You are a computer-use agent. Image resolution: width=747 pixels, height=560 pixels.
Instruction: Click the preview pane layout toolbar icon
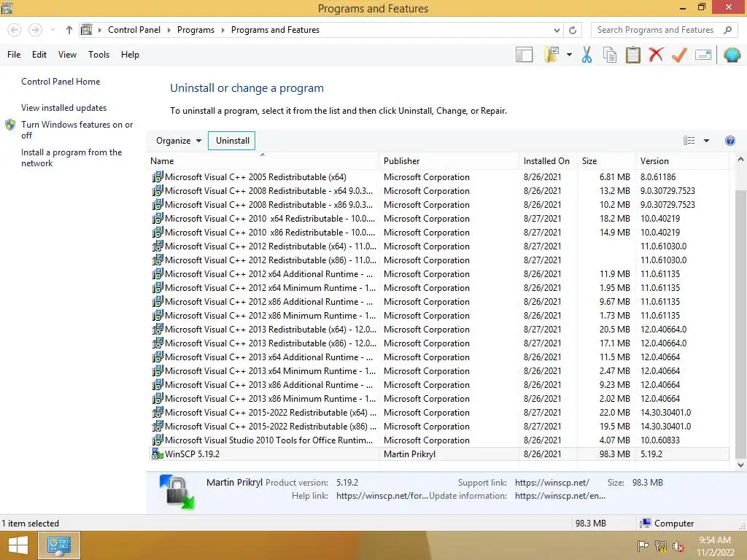pos(524,55)
